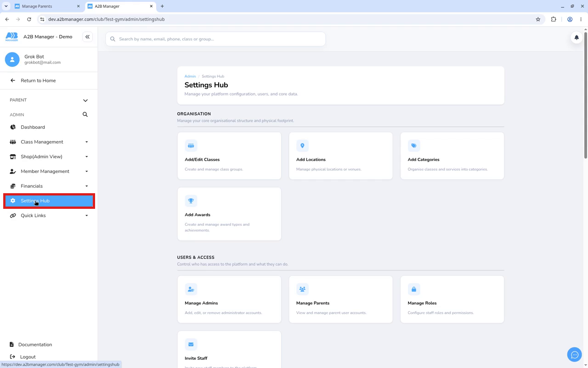Open Invite Staff card title
588x368 pixels.
tap(196, 358)
